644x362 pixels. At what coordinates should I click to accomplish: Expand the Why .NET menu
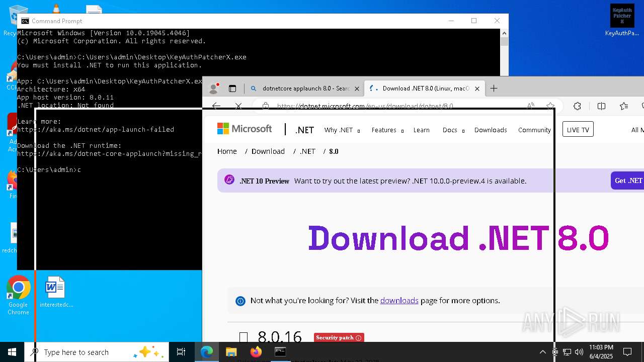(342, 130)
